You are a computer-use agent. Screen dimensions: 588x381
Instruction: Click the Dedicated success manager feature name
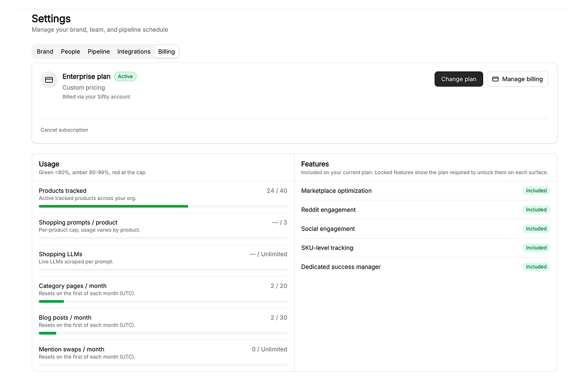coord(340,267)
